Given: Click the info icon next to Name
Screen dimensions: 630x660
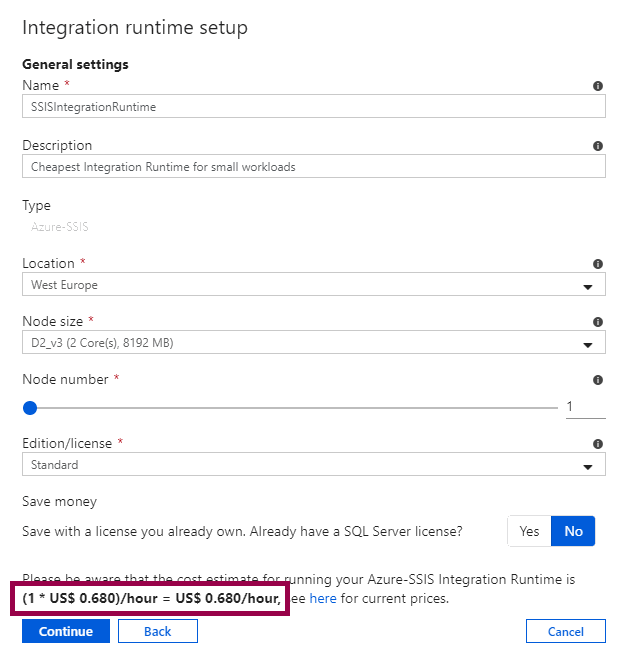Looking at the screenshot, I should coord(598,87).
